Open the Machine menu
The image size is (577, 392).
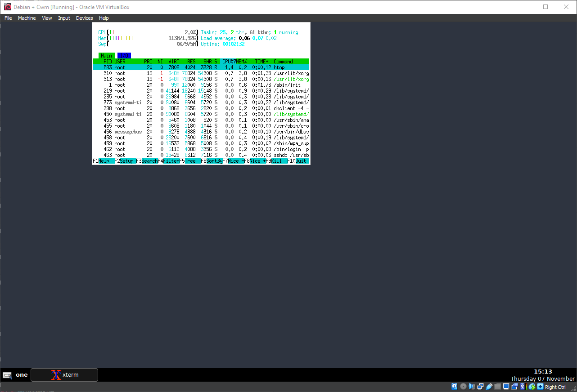[27, 18]
